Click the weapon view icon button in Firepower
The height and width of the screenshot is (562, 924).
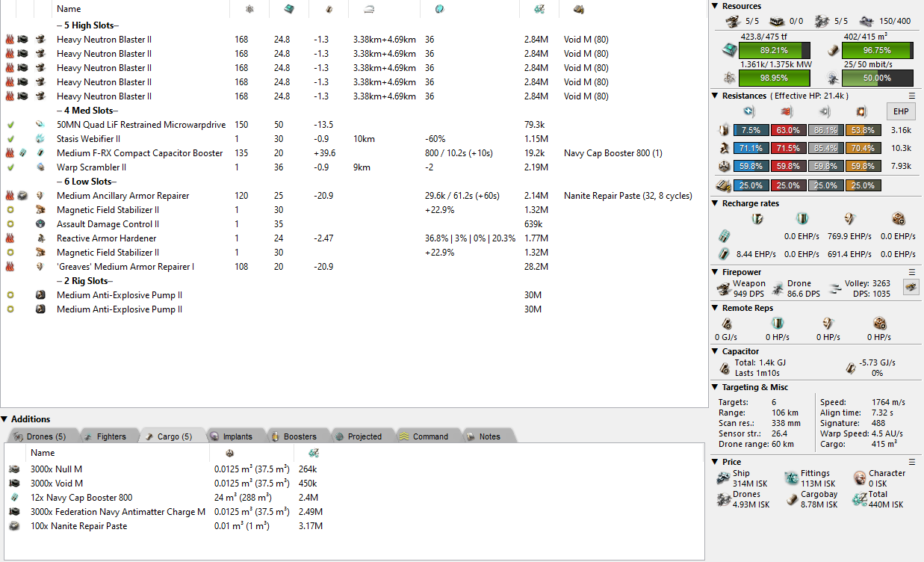pyautogui.click(x=911, y=287)
